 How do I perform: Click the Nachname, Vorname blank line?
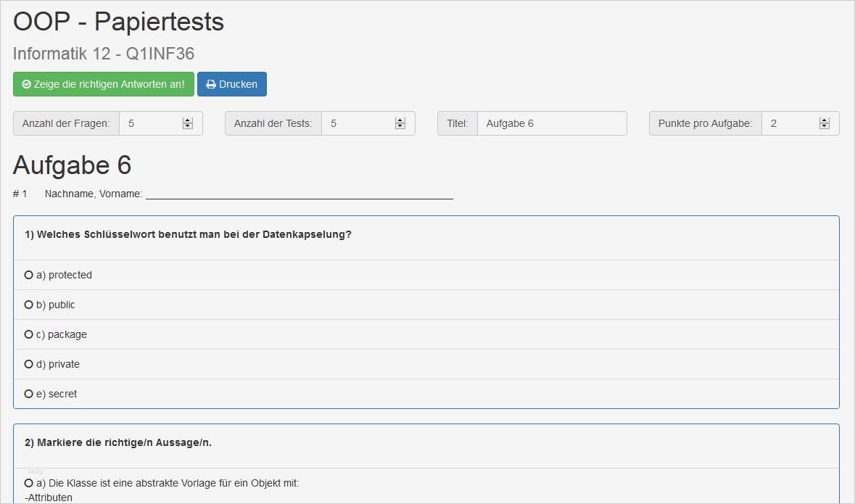(299, 194)
